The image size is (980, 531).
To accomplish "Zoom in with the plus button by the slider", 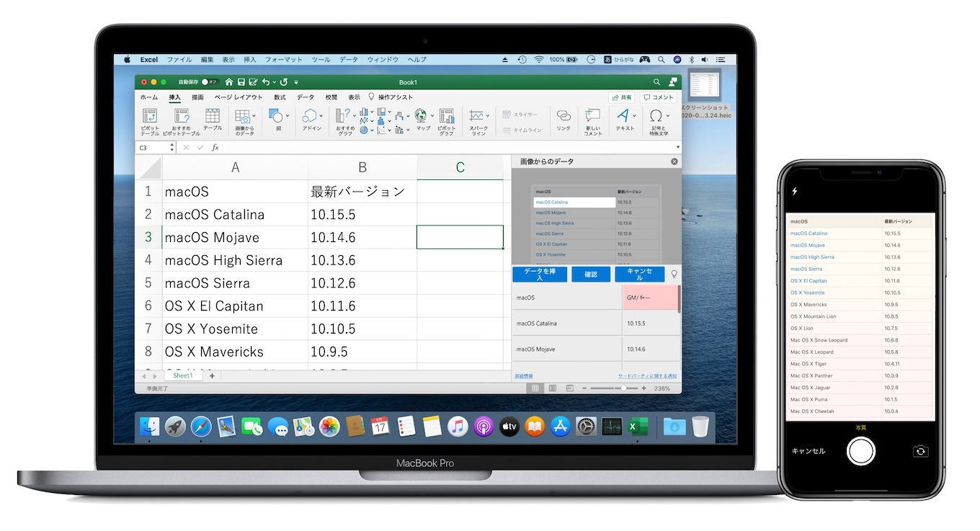I will pyautogui.click(x=643, y=388).
